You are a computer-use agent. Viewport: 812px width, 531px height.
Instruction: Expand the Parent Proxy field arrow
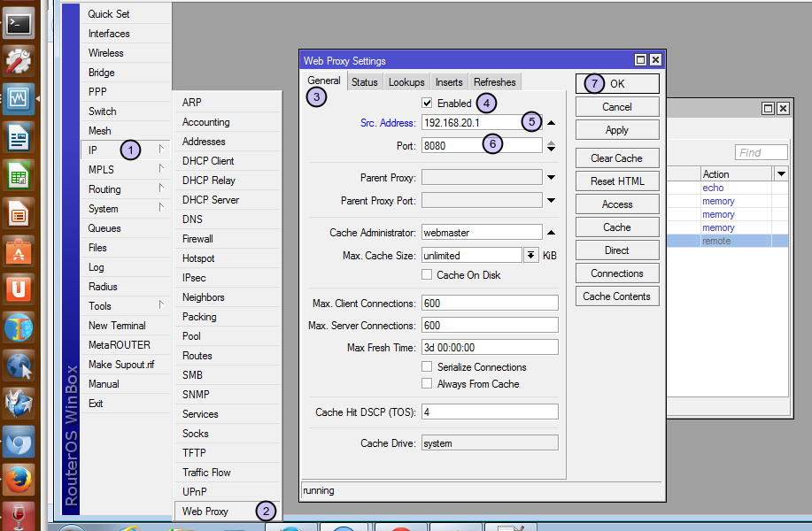click(x=551, y=178)
